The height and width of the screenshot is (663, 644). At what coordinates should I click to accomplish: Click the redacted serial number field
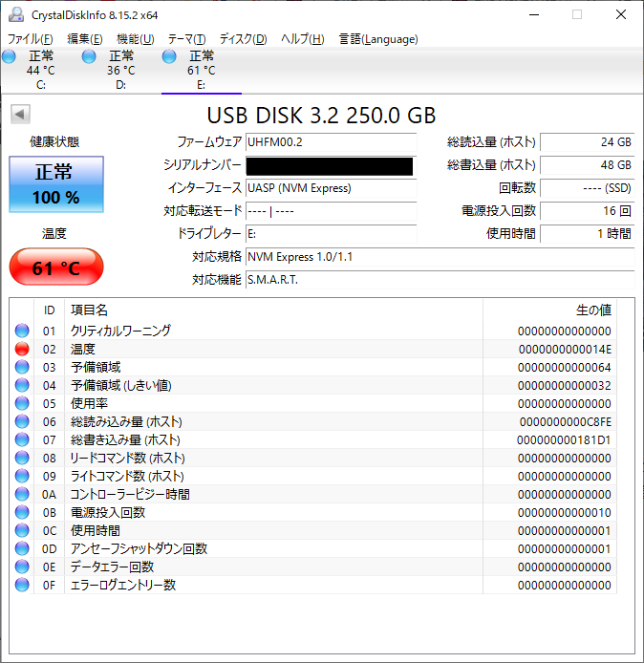pos(332,165)
